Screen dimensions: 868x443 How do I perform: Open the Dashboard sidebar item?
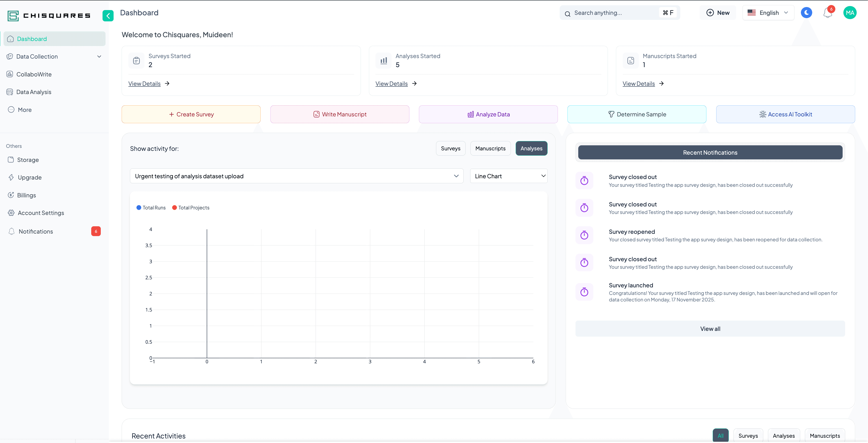pos(55,39)
